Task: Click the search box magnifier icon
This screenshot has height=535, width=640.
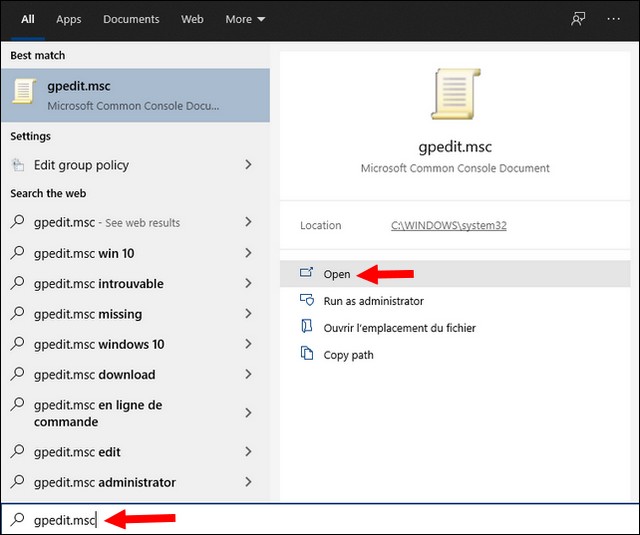Action: [x=18, y=519]
